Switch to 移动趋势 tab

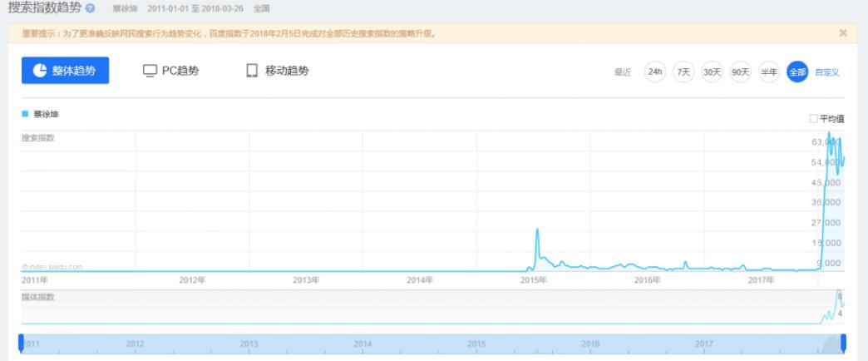(278, 71)
